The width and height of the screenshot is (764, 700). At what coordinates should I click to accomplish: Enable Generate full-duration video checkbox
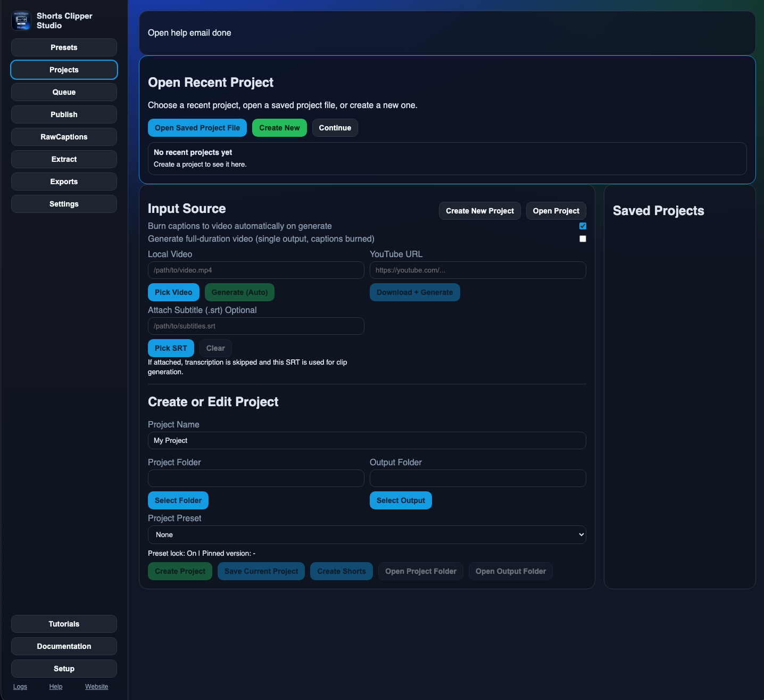583,239
